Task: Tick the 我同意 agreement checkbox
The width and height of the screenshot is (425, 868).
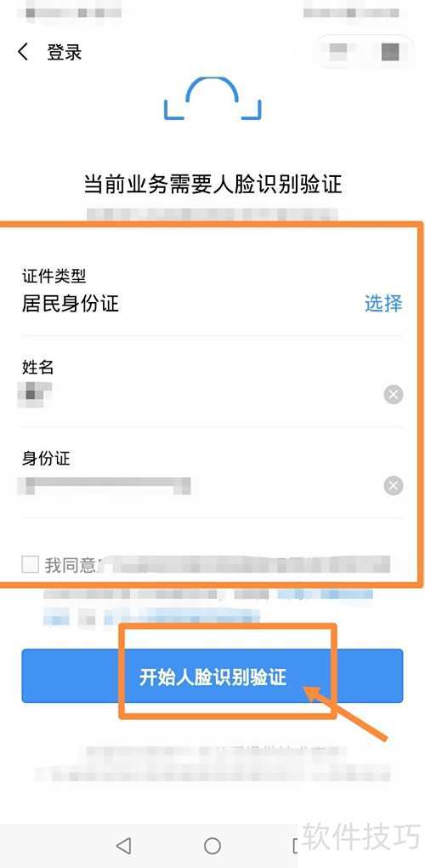Action: [30, 565]
